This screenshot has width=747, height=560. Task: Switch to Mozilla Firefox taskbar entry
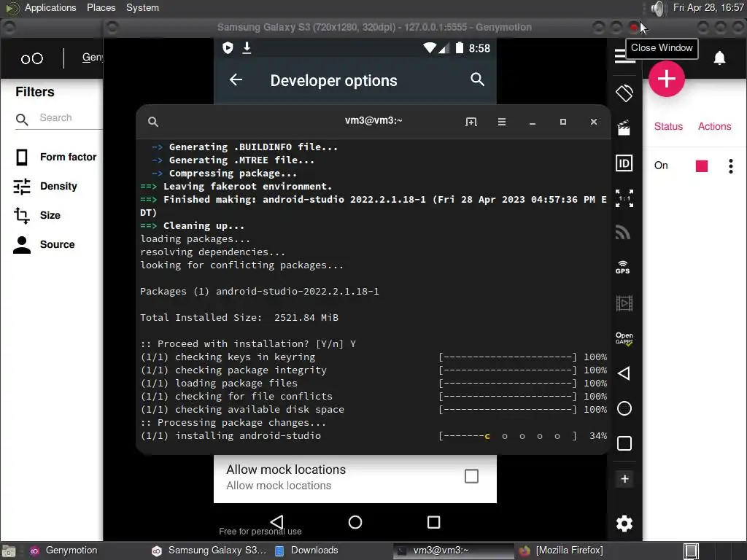pos(562,551)
